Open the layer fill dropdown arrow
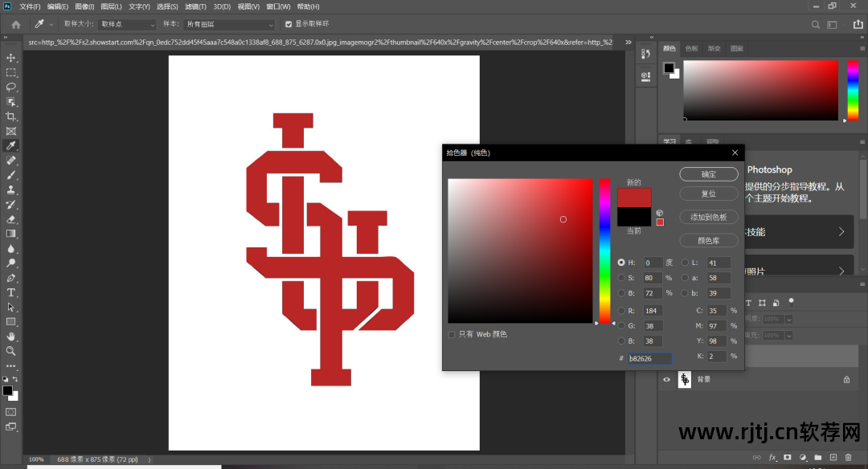Screen dimensions: 868x469 [x=789, y=335]
